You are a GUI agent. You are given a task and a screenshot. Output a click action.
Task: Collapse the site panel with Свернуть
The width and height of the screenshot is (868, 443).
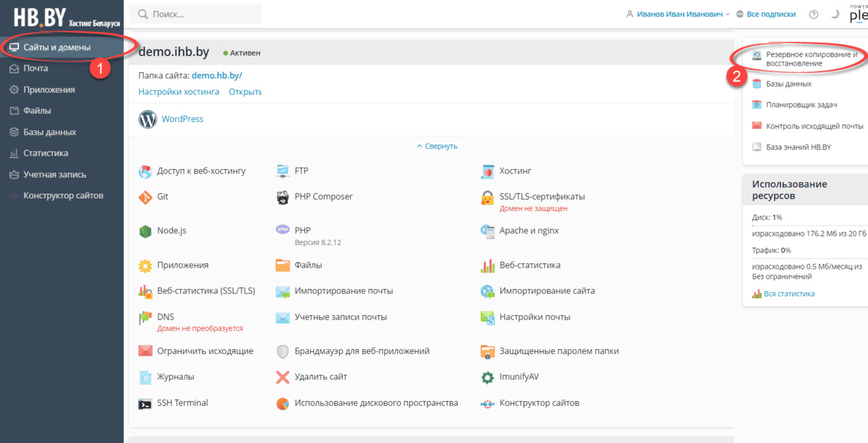point(437,146)
